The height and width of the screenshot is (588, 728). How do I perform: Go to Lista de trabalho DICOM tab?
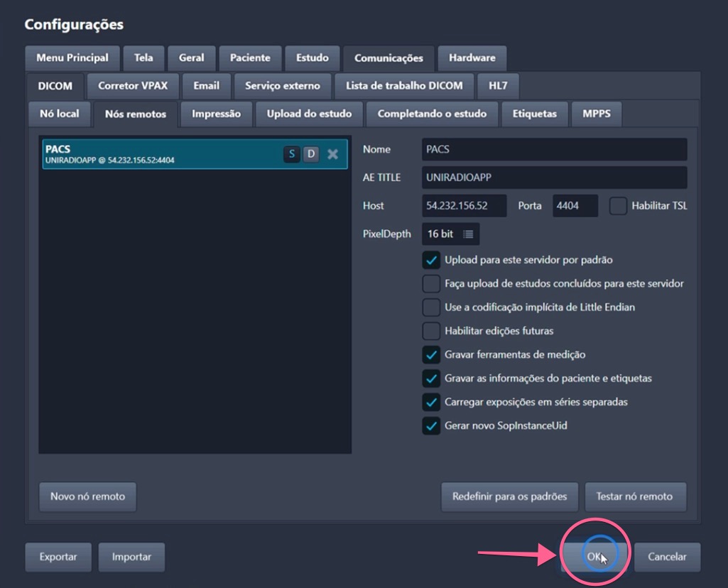[x=404, y=86]
